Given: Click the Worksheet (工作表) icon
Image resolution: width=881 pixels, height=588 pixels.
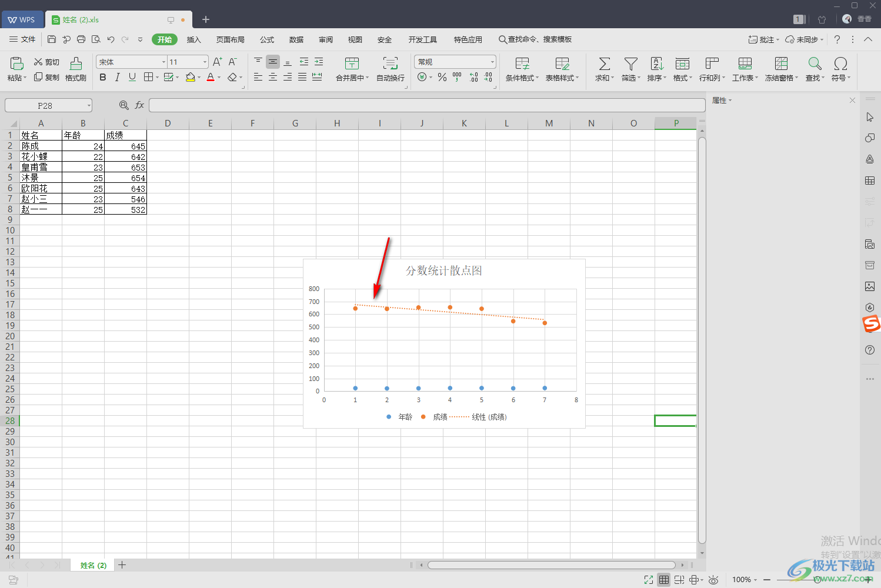Looking at the screenshot, I should [745, 64].
